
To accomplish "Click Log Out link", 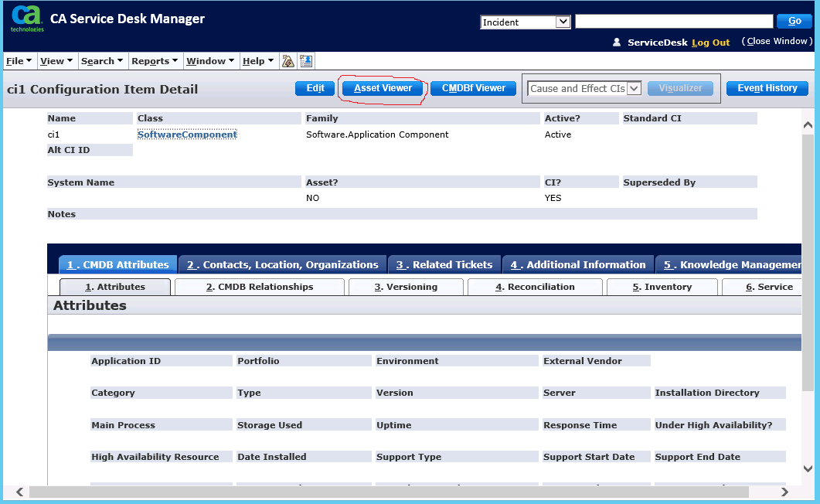I will pos(710,43).
